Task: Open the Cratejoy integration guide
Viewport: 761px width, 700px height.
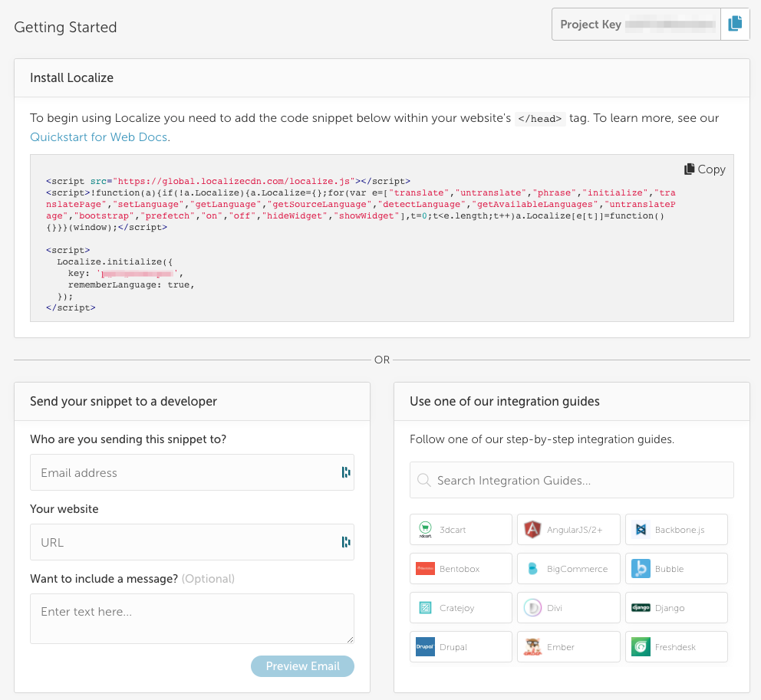Action: 460,608
